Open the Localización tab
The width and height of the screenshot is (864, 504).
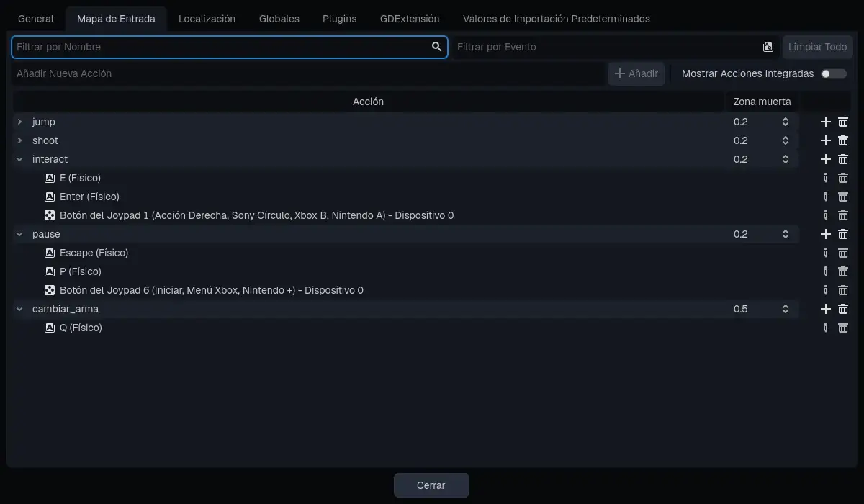coord(207,19)
